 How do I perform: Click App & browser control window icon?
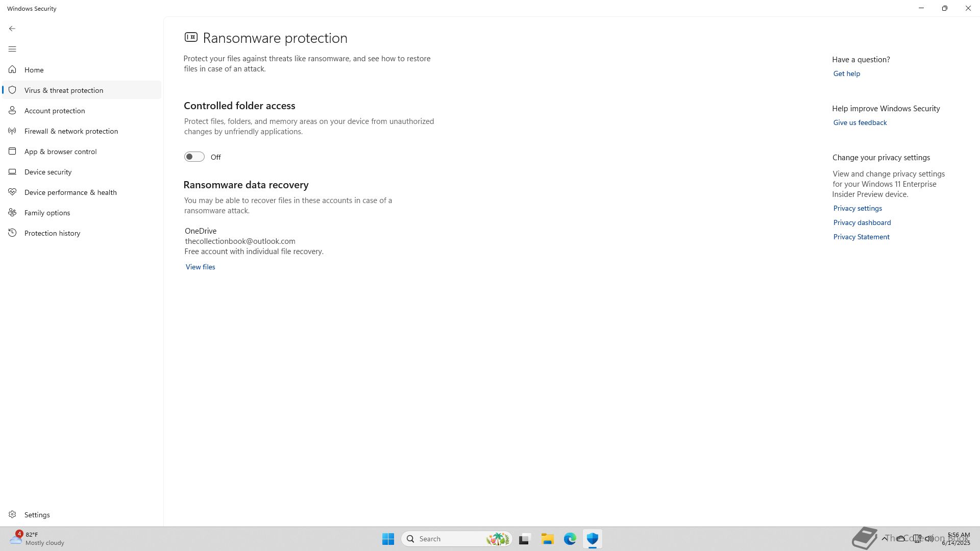12,151
